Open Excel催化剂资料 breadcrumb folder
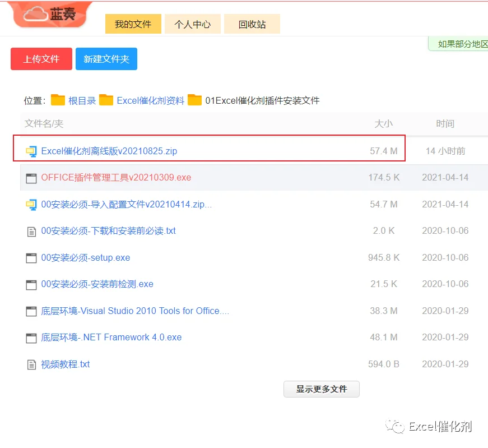 151,100
